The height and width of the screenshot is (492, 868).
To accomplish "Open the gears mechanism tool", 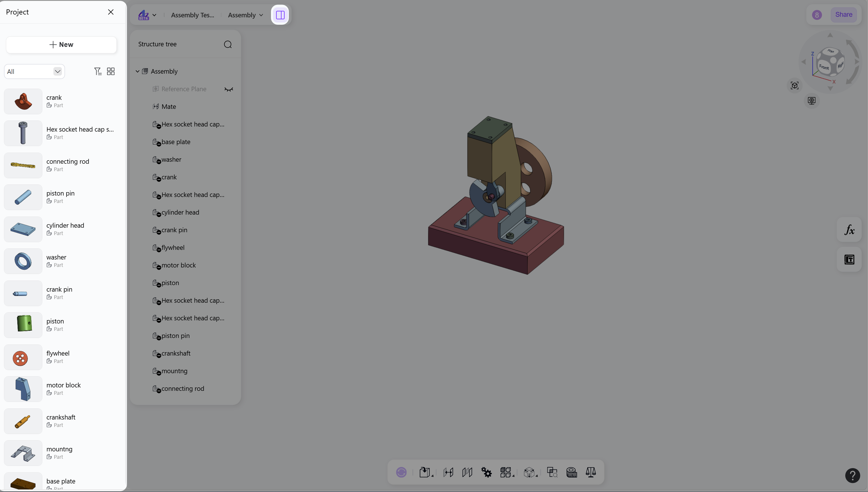I will coord(487,472).
